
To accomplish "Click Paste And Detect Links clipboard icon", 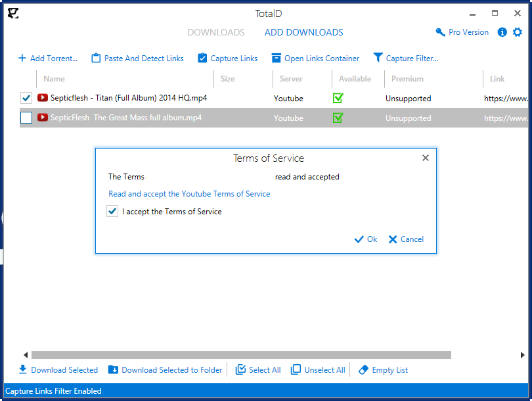I will 96,59.
